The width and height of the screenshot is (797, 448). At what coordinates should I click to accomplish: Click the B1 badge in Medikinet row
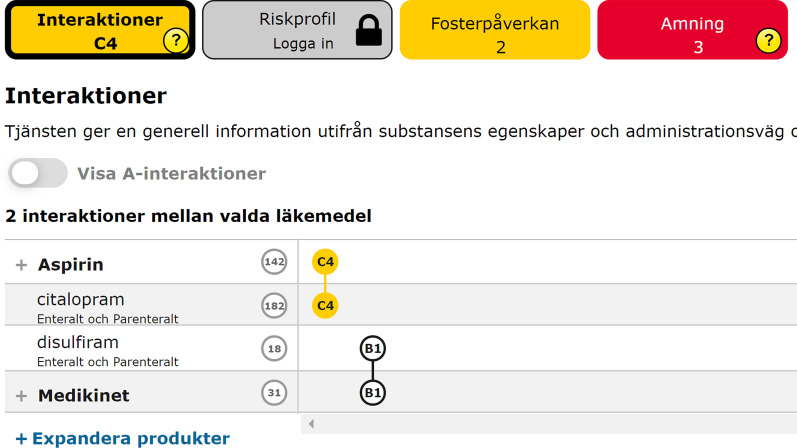point(373,393)
